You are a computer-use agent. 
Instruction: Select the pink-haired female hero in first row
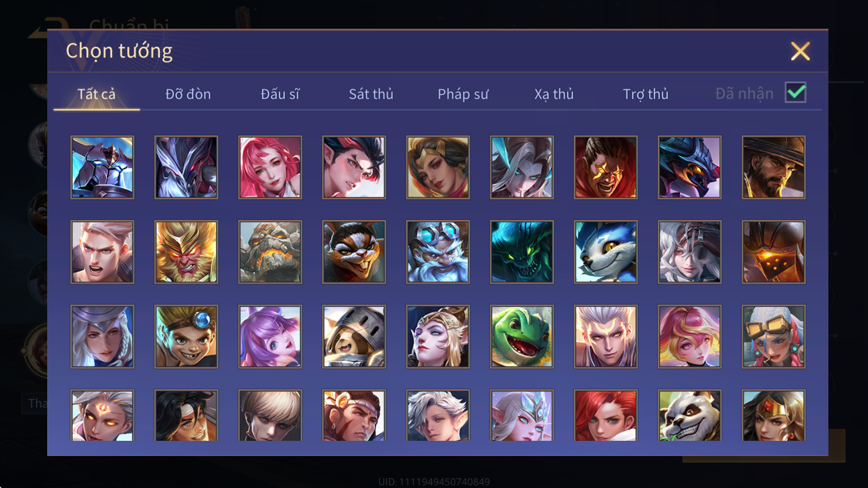click(270, 167)
